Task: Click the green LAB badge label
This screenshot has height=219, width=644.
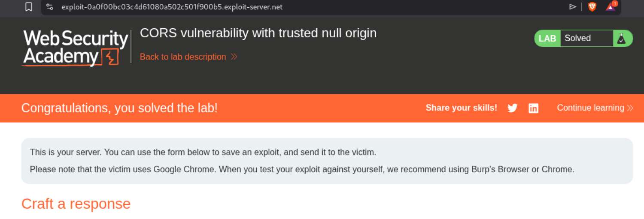Action: click(547, 39)
